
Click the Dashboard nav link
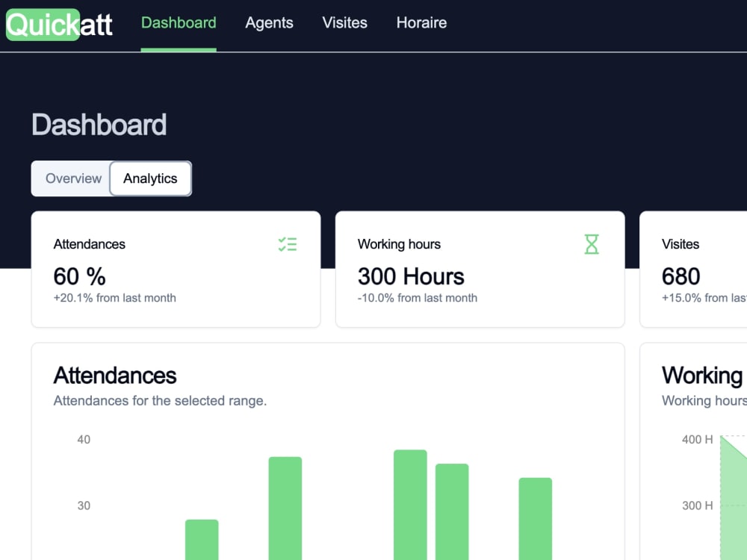pyautogui.click(x=179, y=23)
